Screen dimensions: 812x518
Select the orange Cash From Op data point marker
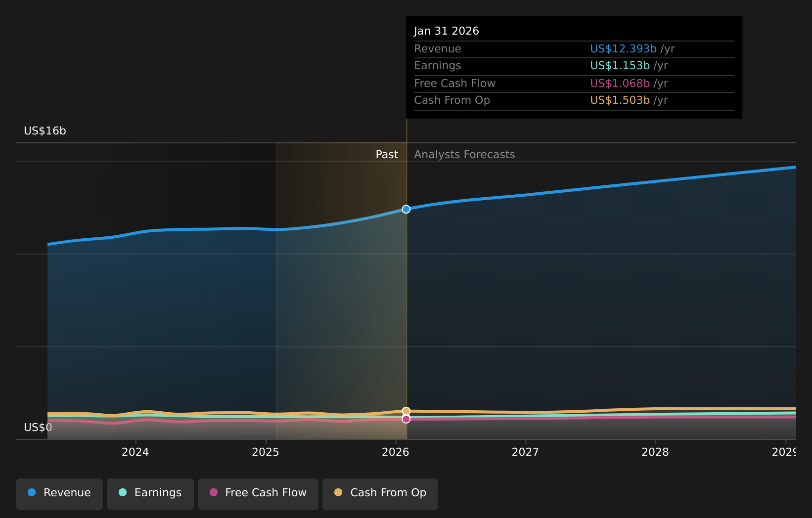(x=406, y=410)
